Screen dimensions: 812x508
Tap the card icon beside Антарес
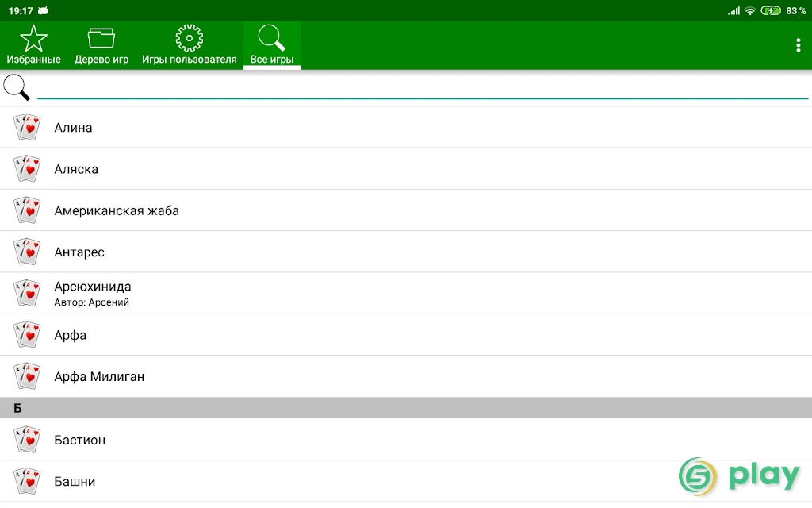(27, 252)
